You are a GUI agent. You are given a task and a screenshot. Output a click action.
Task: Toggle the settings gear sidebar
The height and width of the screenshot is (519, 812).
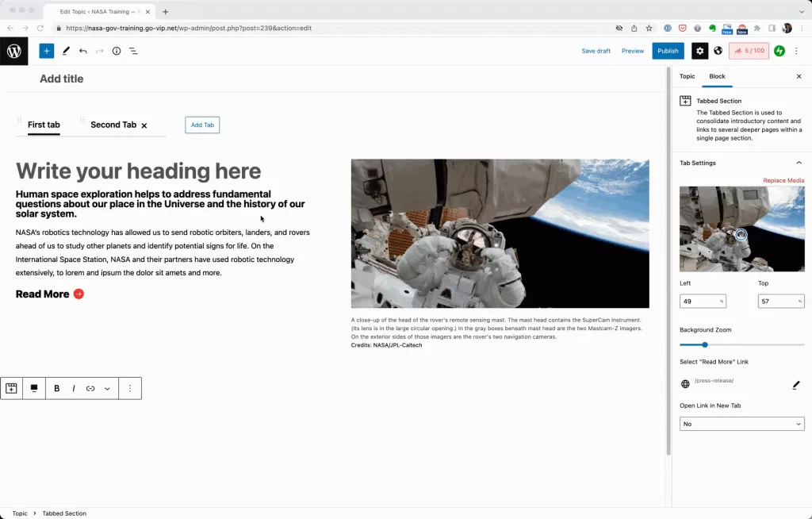699,51
